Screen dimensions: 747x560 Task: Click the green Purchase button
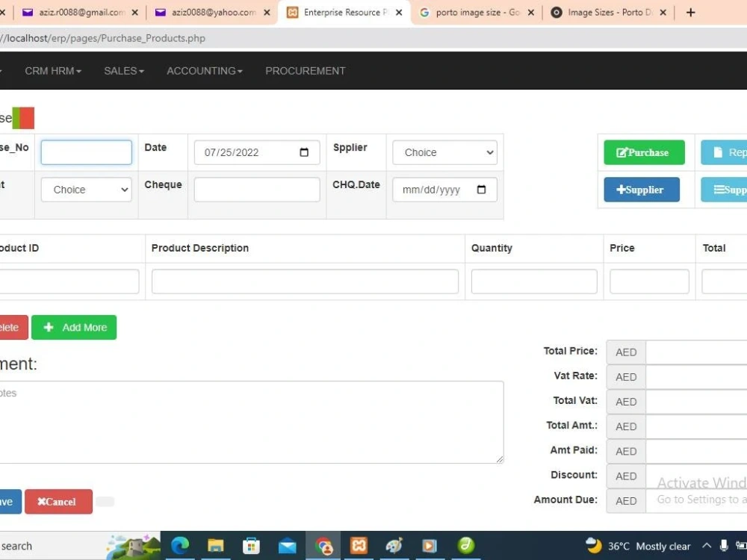pos(644,152)
